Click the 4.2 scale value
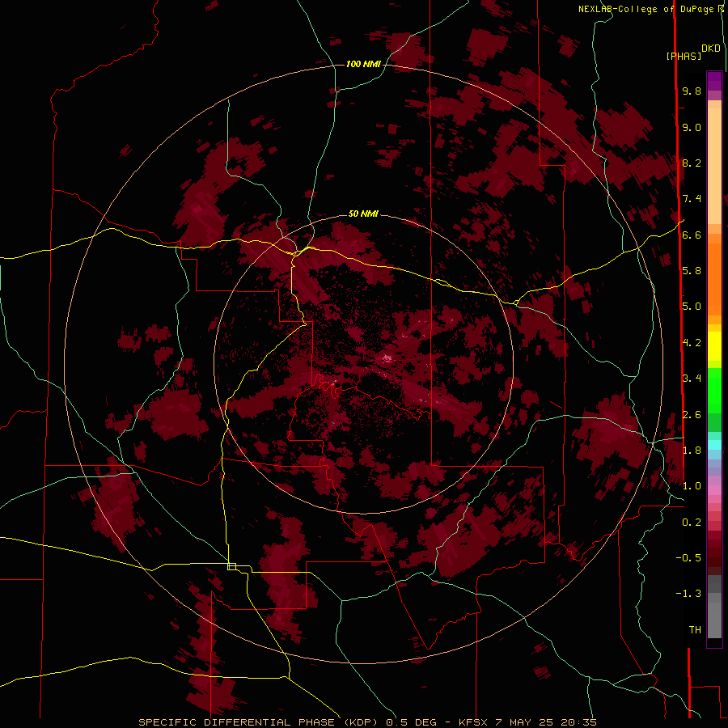 [x=692, y=343]
